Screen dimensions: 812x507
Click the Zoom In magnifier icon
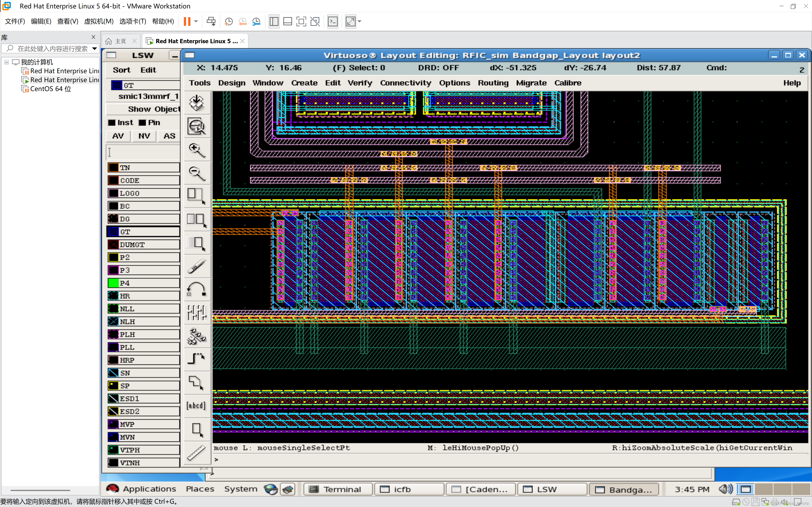click(x=197, y=150)
